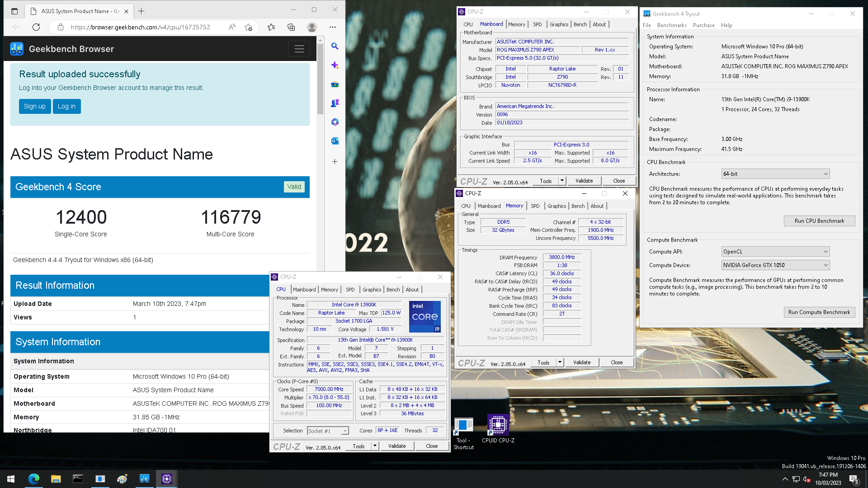Click Validate in CPU-Z CPU window
The image size is (868, 488).
click(397, 446)
